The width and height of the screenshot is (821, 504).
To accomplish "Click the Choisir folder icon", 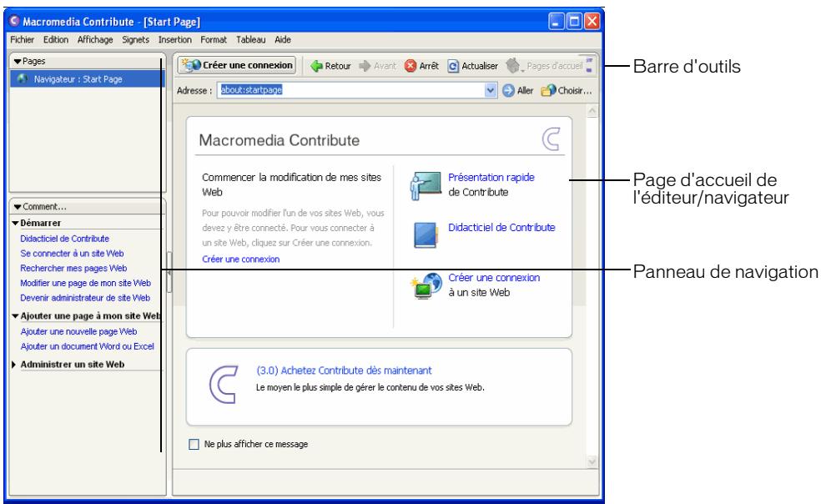I will coord(548,91).
